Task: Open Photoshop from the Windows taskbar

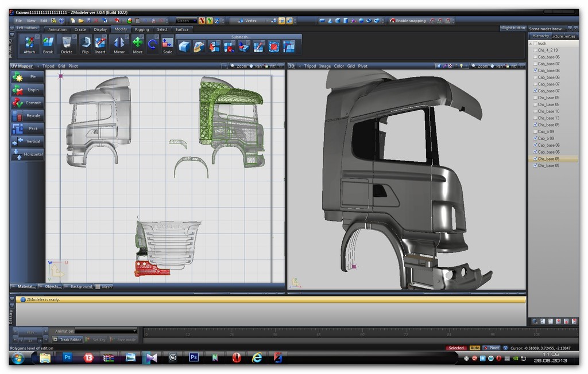Action: (x=67, y=357)
